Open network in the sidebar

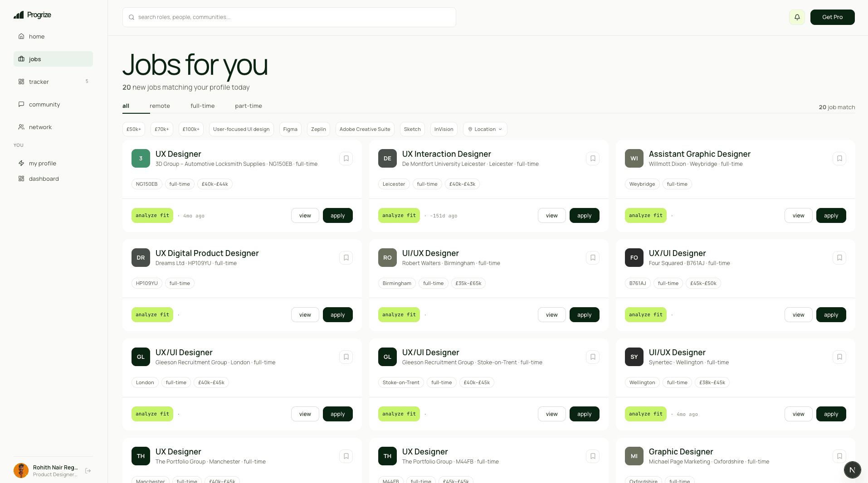tap(53, 127)
